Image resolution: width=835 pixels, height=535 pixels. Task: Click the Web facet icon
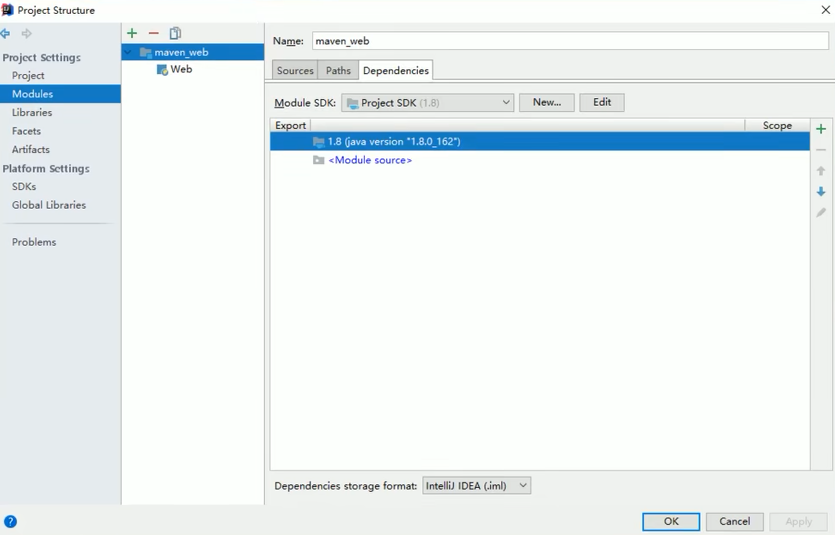point(162,70)
